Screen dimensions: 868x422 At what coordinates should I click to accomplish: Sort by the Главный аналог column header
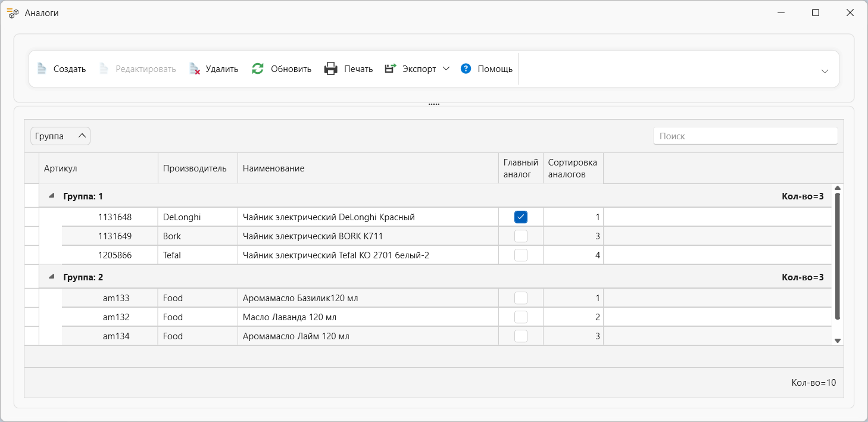[x=521, y=168]
